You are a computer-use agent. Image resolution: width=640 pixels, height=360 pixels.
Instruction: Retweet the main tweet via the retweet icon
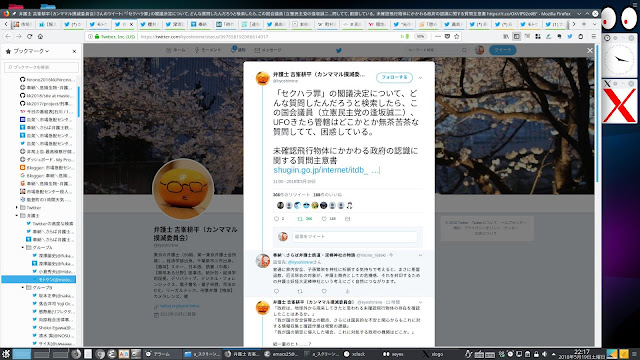[x=300, y=219]
